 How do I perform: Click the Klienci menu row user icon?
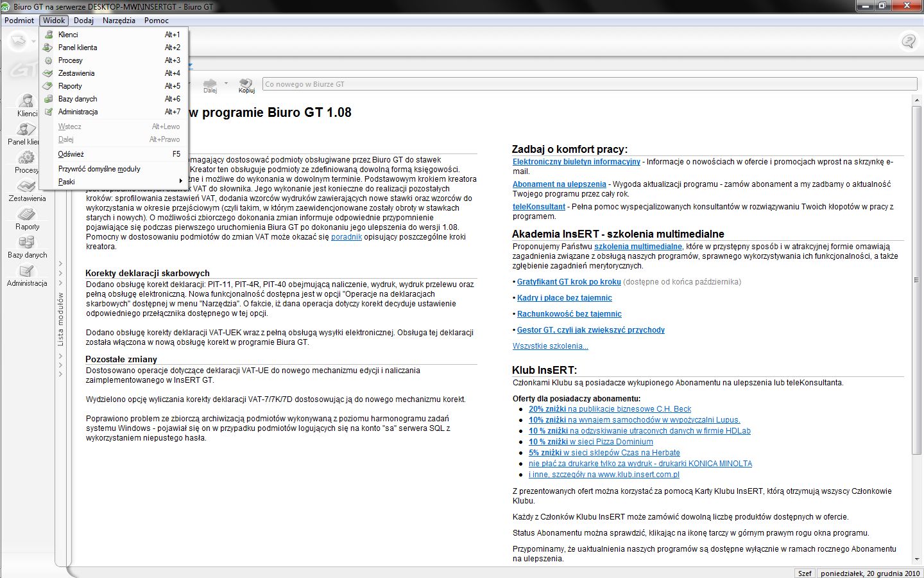(48, 35)
